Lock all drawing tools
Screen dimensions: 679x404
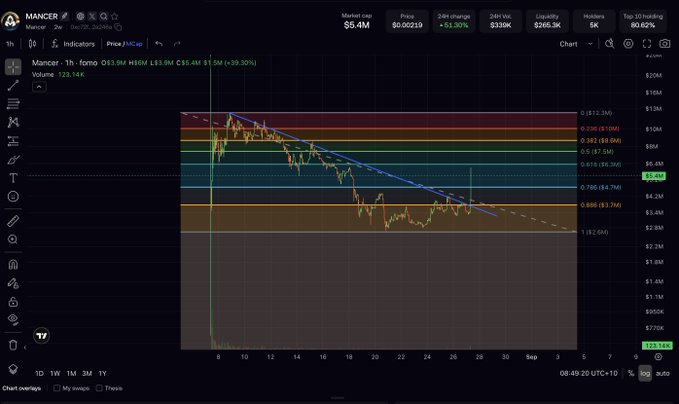coord(13,301)
